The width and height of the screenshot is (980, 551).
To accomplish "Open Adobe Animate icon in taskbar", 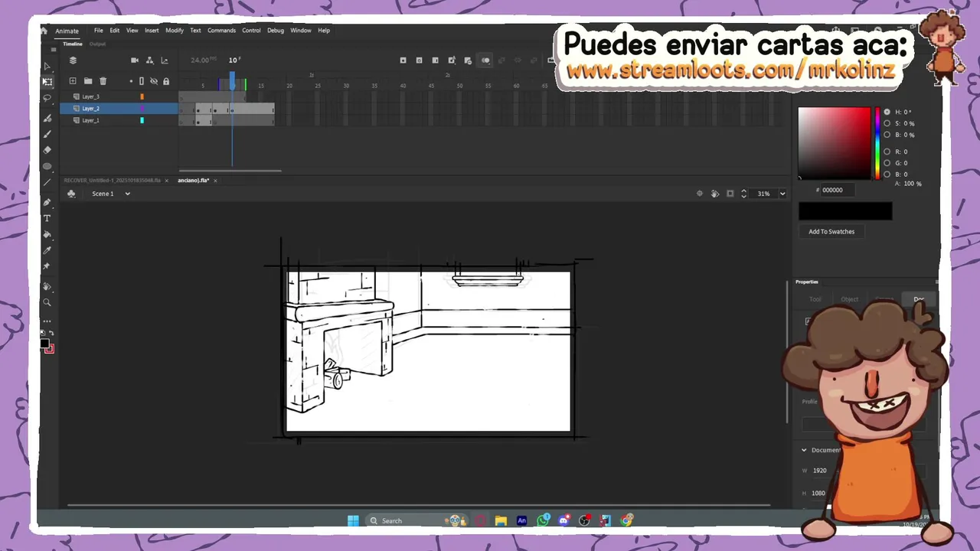I will point(521,520).
